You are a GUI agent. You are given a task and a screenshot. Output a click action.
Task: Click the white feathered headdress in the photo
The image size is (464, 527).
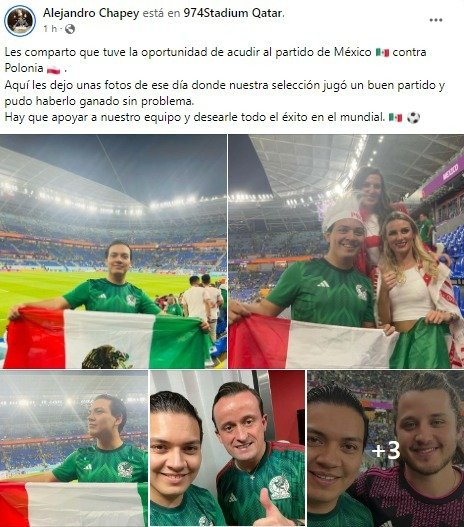click(340, 212)
